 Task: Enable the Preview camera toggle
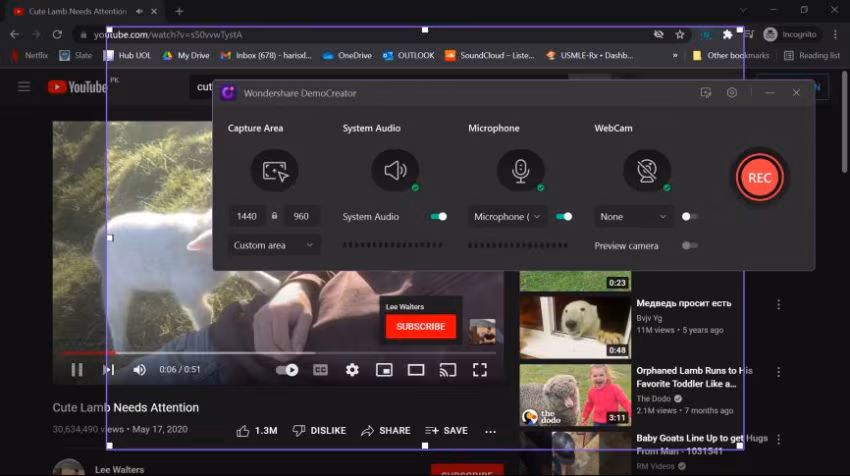(x=689, y=246)
